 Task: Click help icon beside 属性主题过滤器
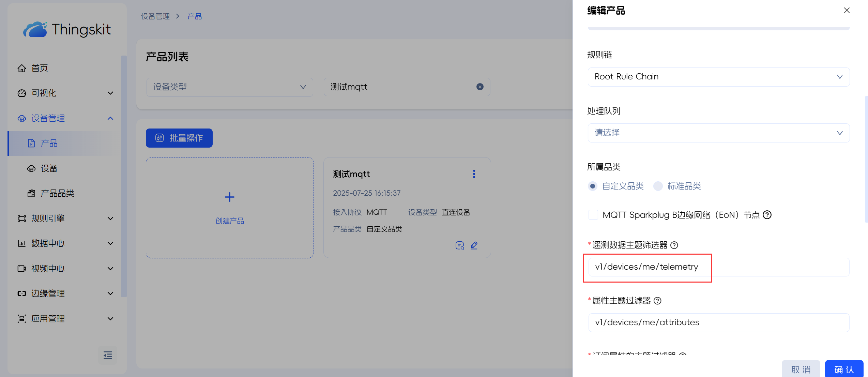click(x=657, y=301)
